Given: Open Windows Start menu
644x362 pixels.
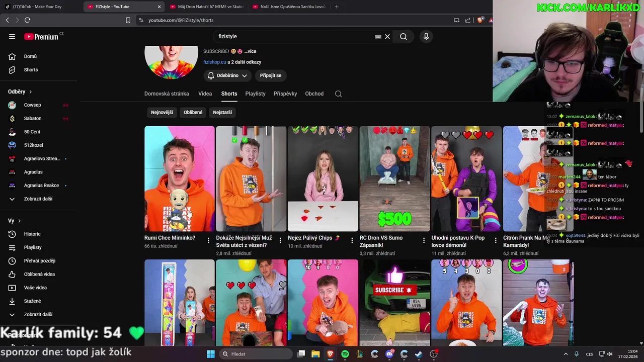Looking at the screenshot, I should [x=211, y=354].
